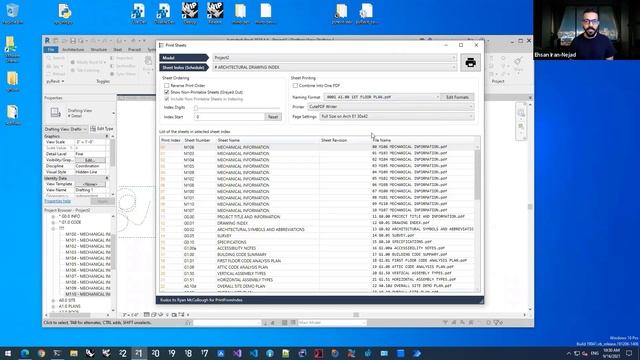Viewport: 640px width, 360px height.
Task: Select the OVERALL SITE DEMO PLAN row
Action: click(x=317, y=286)
